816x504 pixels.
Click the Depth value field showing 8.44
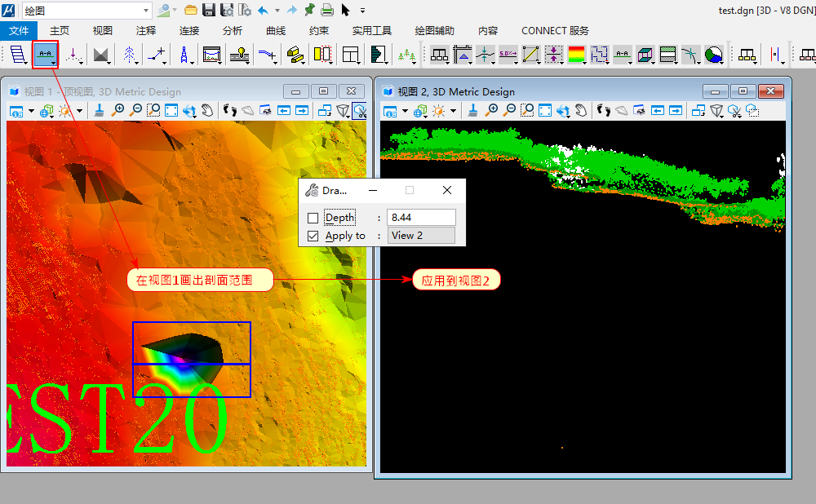tap(421, 218)
